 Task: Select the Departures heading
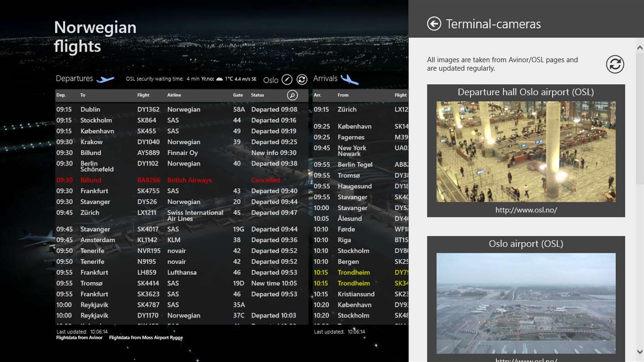(74, 79)
